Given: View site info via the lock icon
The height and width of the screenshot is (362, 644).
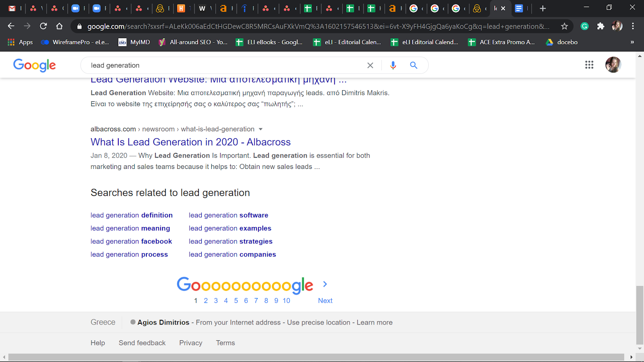Looking at the screenshot, I should click(79, 27).
